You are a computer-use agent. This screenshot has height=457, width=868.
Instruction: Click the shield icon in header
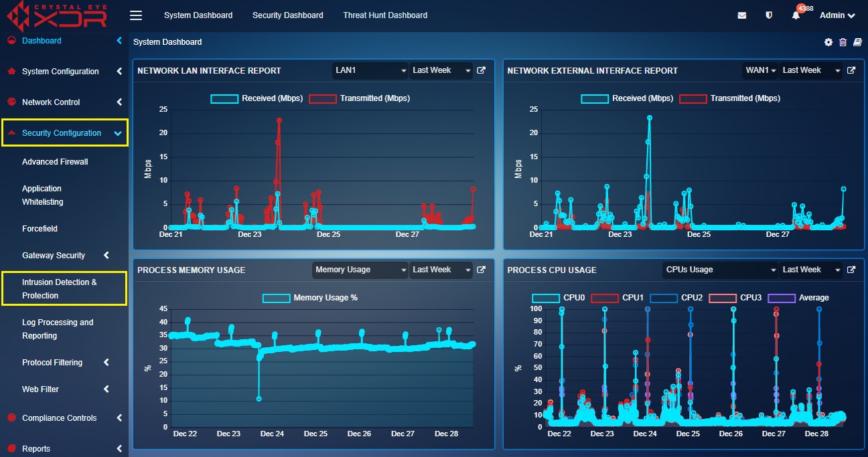(769, 15)
